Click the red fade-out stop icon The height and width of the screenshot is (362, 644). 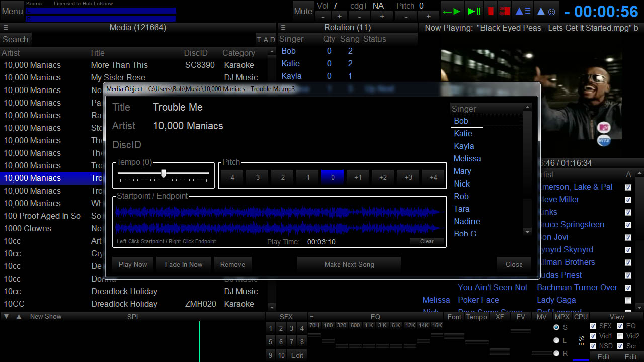click(505, 11)
